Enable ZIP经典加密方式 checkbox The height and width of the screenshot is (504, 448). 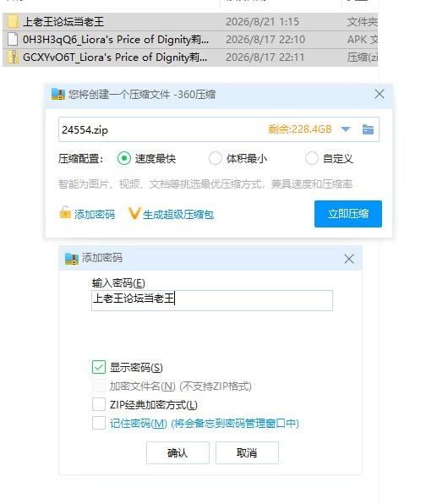click(99, 404)
